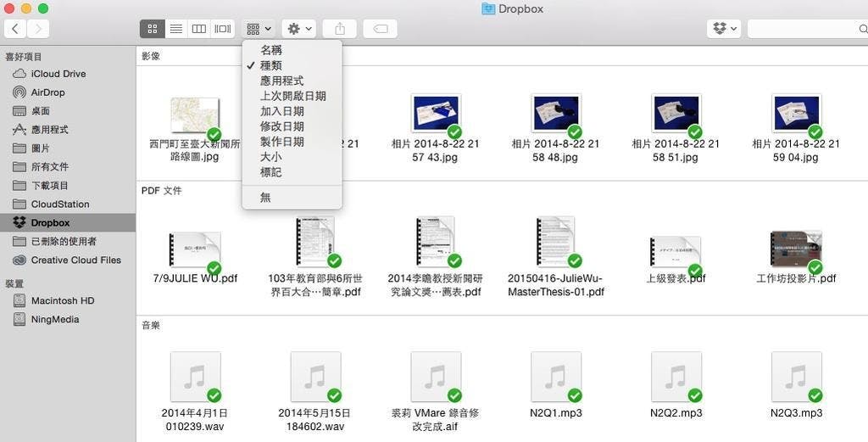
Task: Choose 名稱 in the arrange menu
Action: [292, 50]
